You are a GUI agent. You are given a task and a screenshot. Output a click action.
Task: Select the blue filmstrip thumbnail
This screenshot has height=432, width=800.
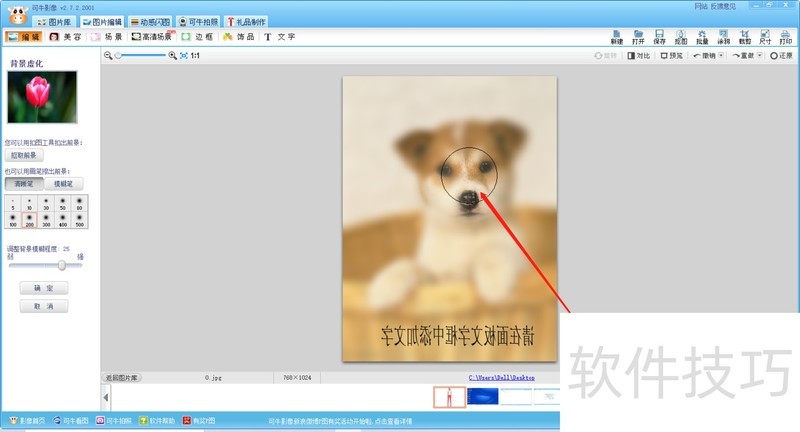click(x=483, y=396)
